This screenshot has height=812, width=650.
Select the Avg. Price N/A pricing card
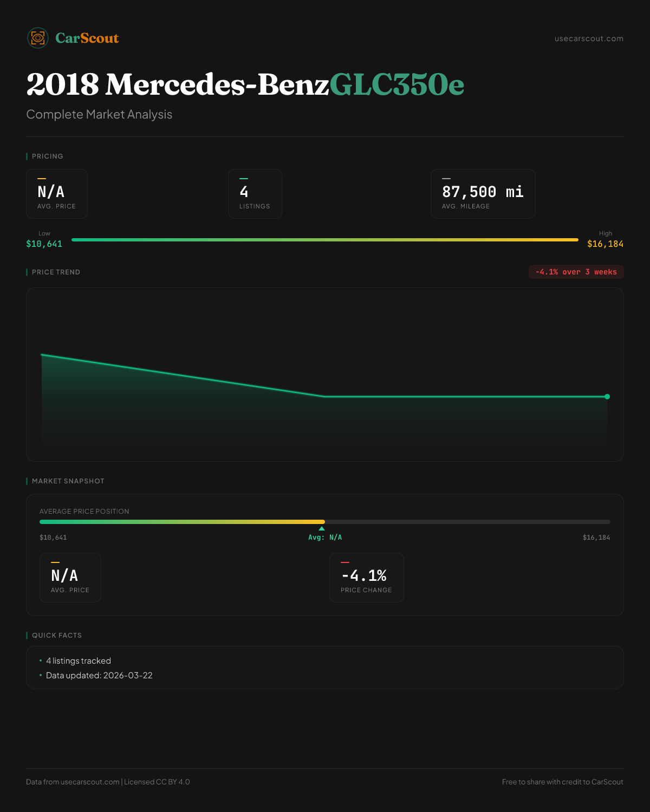(57, 194)
